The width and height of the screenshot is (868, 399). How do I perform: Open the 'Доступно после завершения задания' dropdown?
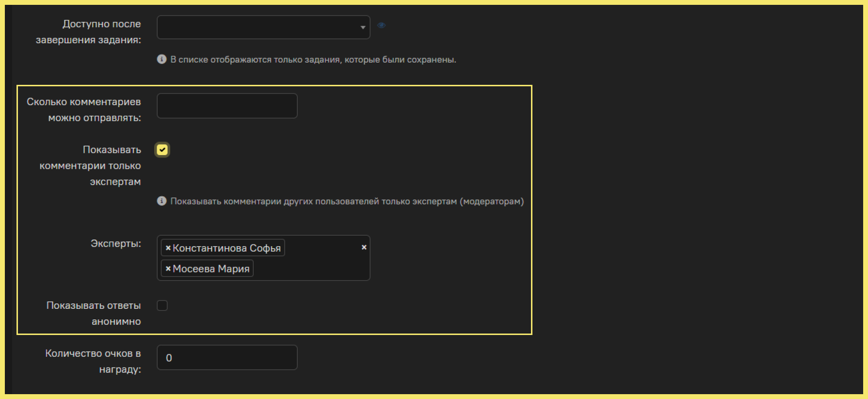[x=263, y=27]
